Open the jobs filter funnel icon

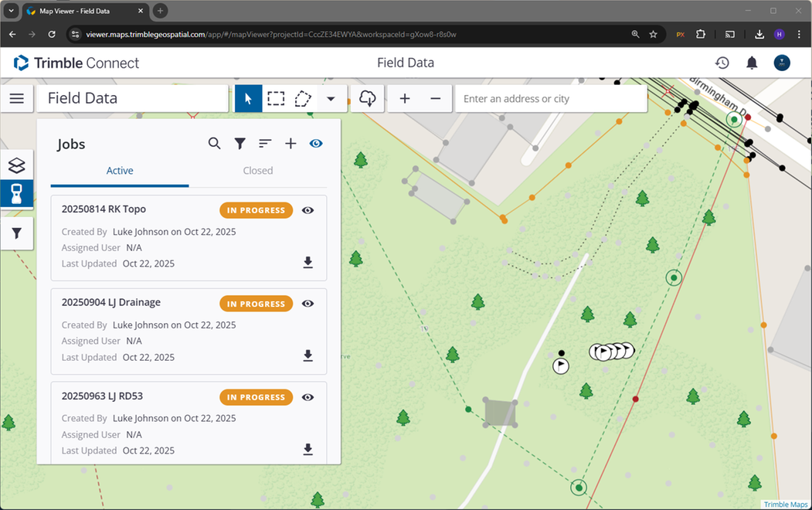click(x=240, y=144)
